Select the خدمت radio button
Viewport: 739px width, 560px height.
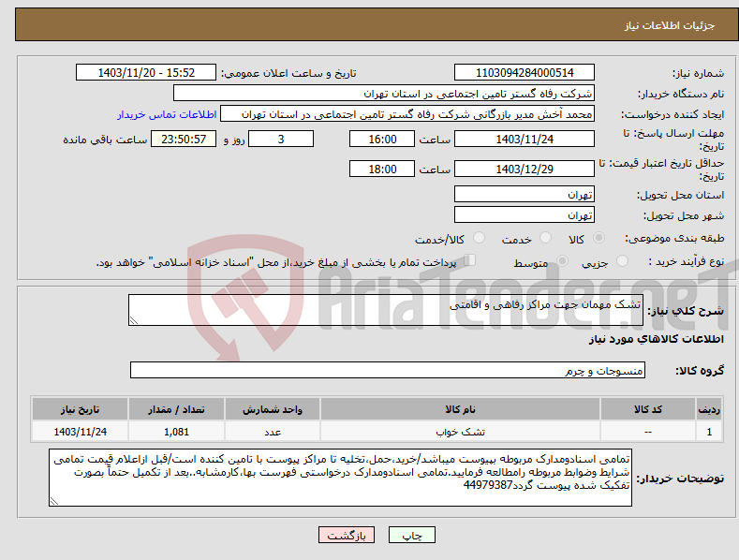(545, 238)
